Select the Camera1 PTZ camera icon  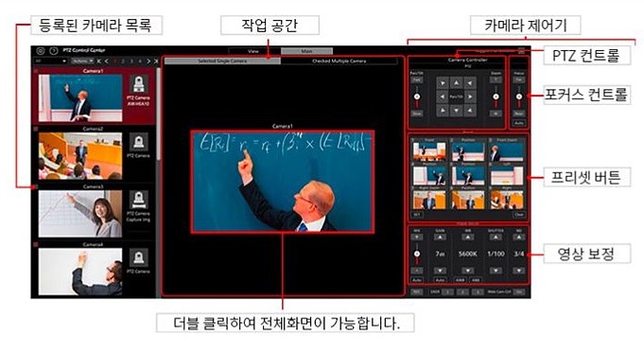[139, 84]
